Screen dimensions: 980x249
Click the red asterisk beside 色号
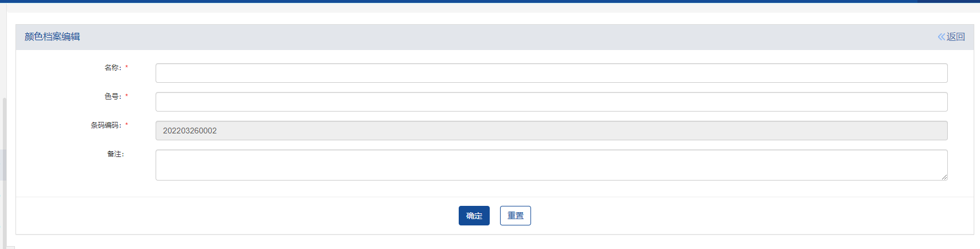(127, 97)
